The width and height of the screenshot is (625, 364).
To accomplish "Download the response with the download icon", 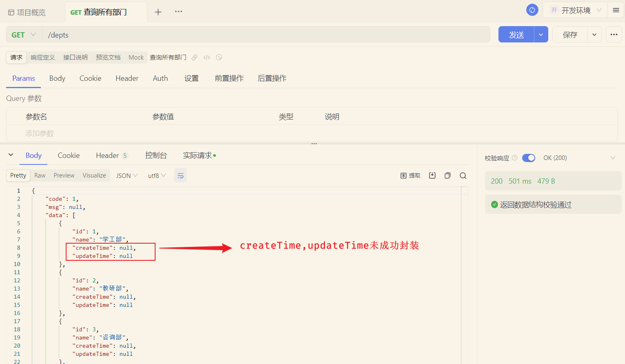I will (x=432, y=175).
